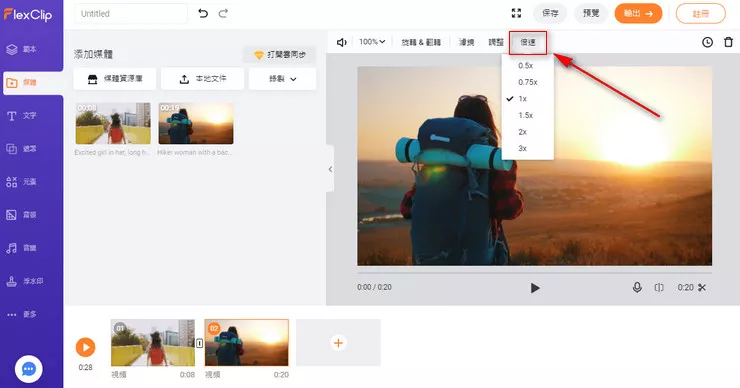Select 1.5x playback speed

coord(528,115)
